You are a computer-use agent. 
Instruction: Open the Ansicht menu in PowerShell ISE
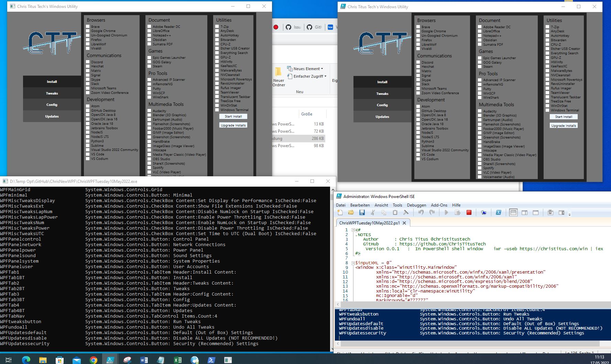381,205
